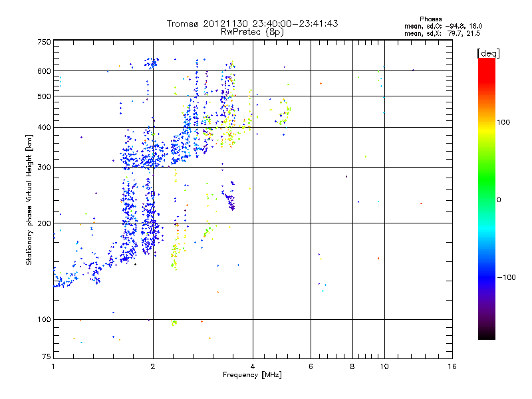Screen dimensions: 532x399
Task: Click the frequency axis label '2'
Action: point(153,366)
